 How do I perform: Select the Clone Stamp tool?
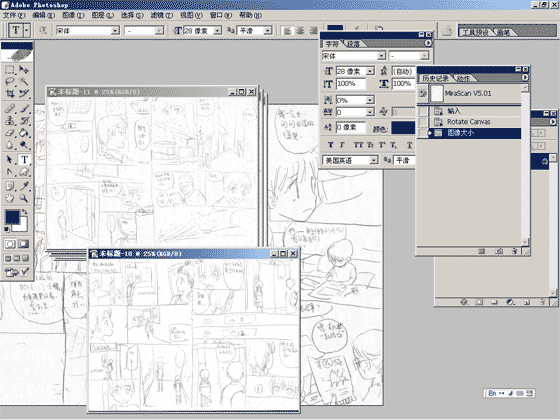[10, 120]
